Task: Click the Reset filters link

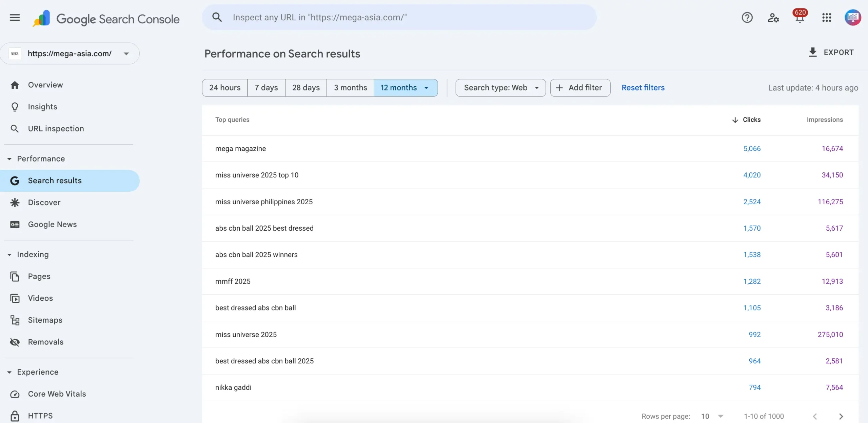Action: tap(643, 88)
